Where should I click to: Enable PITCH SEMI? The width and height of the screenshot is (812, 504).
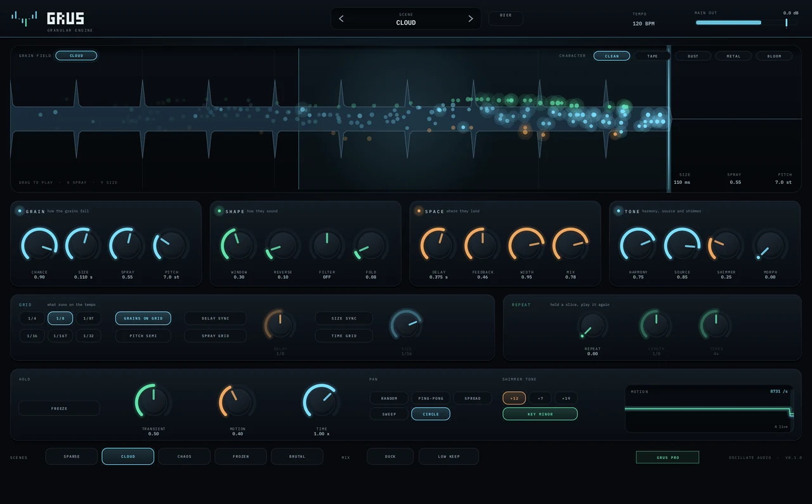(x=143, y=336)
